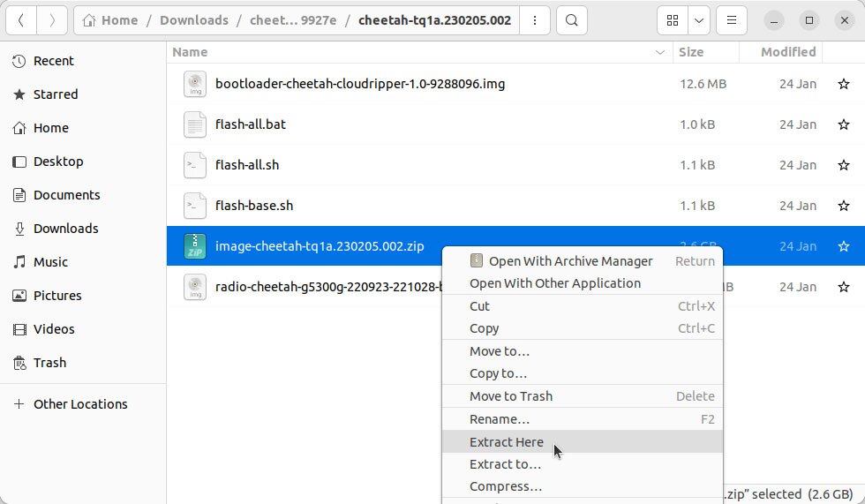The image size is (865, 504).
Task: Go back using the left arrow button
Action: click(21, 20)
